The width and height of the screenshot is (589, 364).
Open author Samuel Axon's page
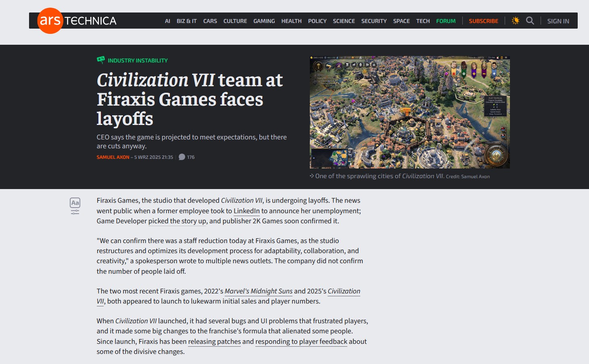click(113, 157)
